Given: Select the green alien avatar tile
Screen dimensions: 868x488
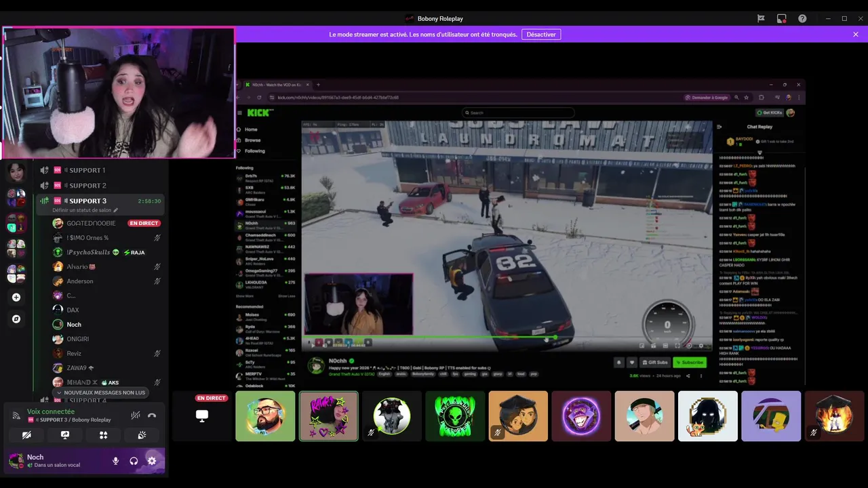Looking at the screenshot, I should [455, 416].
